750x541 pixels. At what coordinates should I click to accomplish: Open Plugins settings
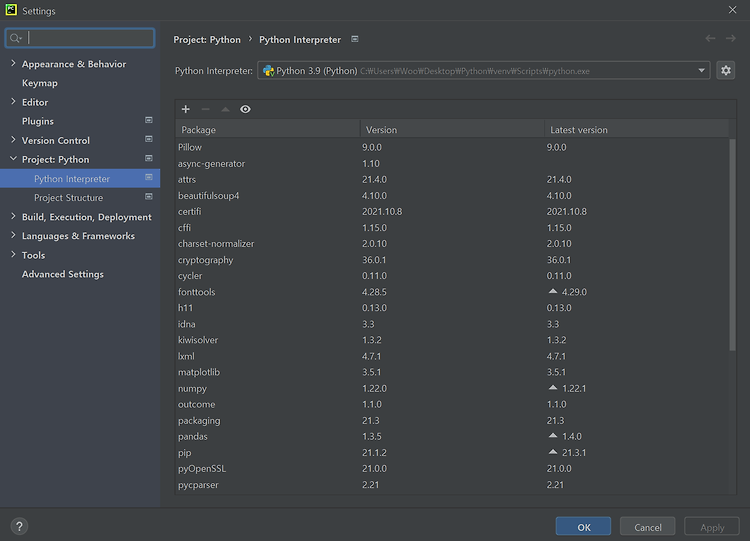[x=38, y=121]
